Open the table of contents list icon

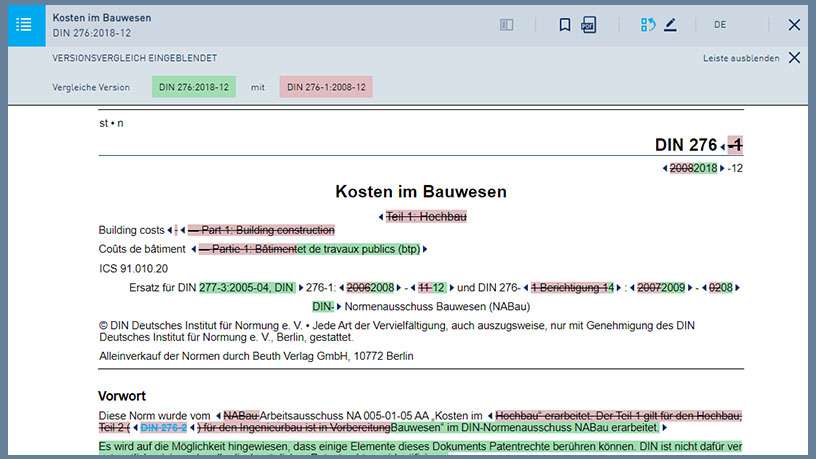(24, 24)
